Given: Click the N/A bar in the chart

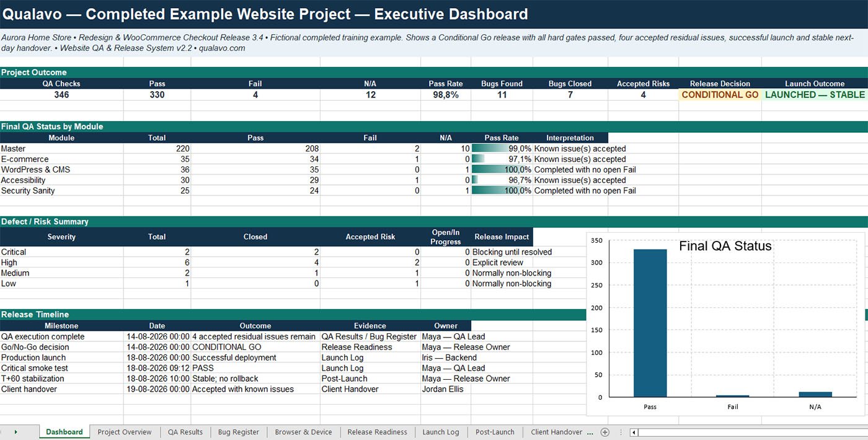Looking at the screenshot, I should pos(815,394).
